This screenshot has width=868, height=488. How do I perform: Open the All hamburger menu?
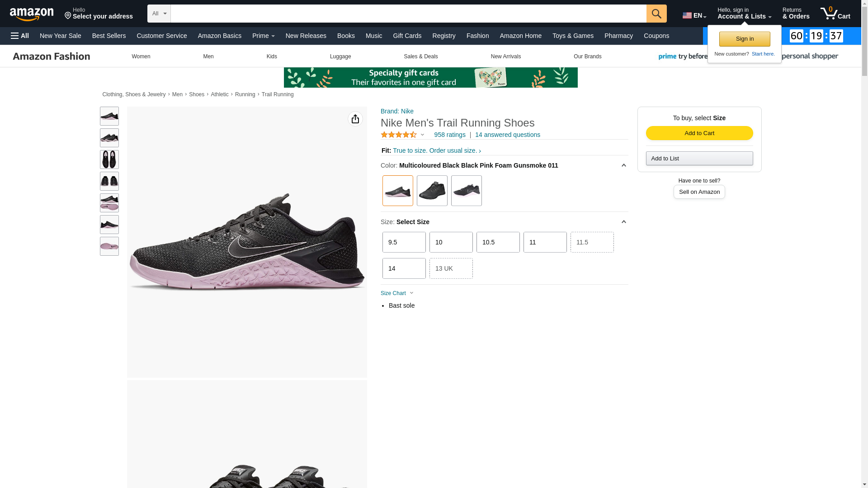point(20,36)
